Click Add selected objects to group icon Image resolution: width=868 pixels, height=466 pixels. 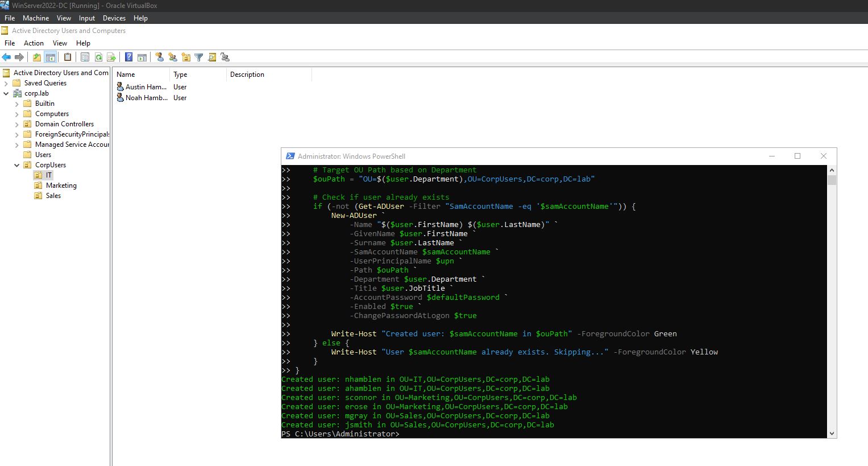coord(225,57)
